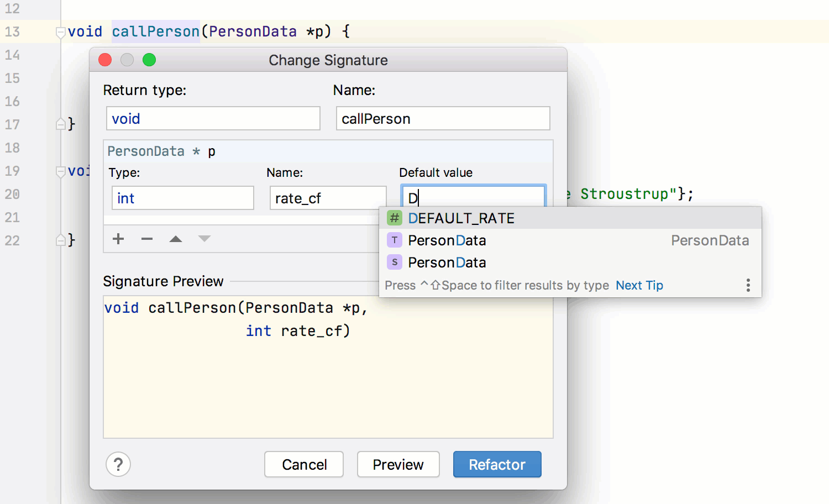
Task: Cancel the Change Signature dialog
Action: (x=304, y=464)
